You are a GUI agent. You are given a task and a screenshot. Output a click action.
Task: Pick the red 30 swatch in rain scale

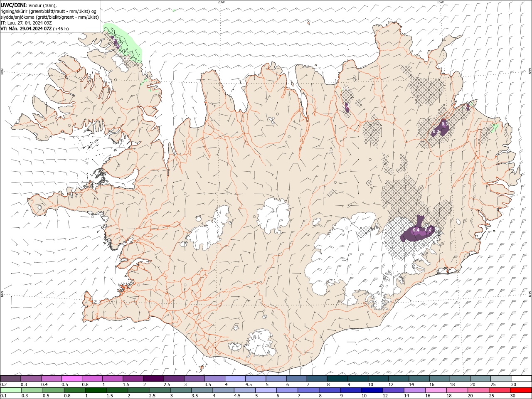tap(520, 390)
